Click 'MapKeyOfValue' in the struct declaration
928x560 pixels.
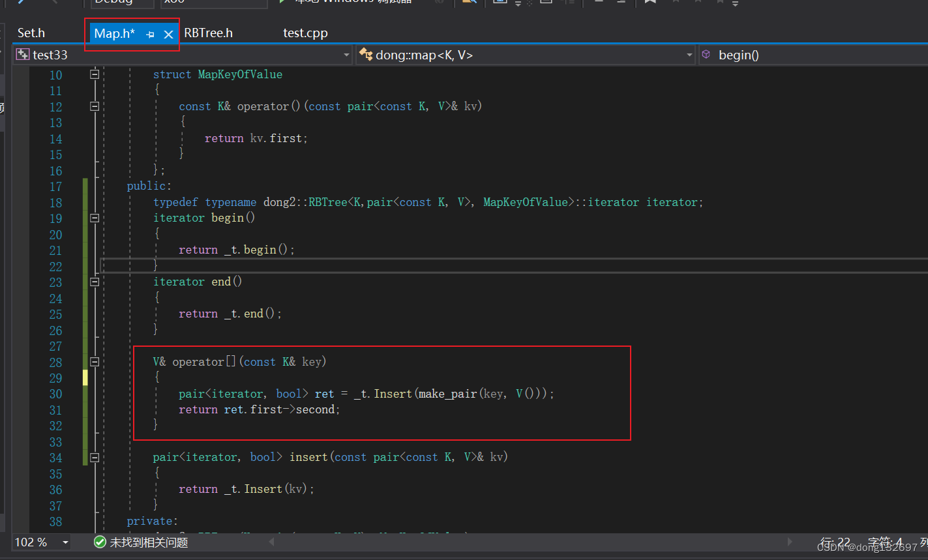tap(240, 74)
